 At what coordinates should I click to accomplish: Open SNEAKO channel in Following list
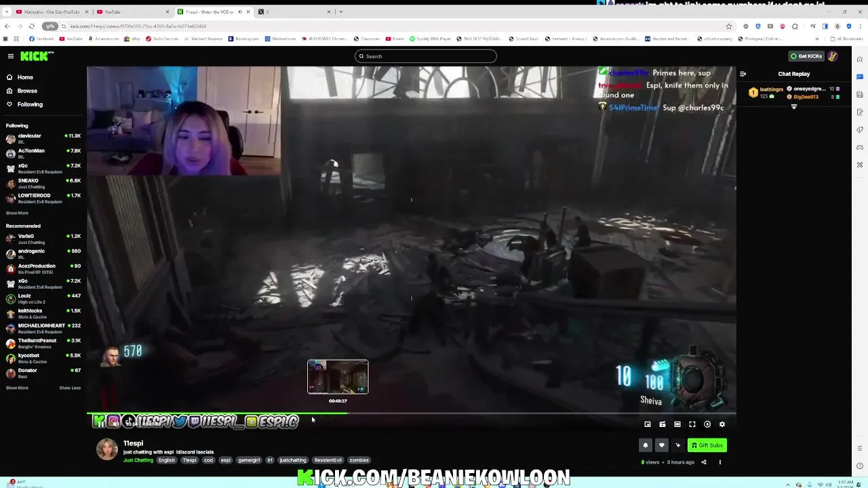(43, 184)
